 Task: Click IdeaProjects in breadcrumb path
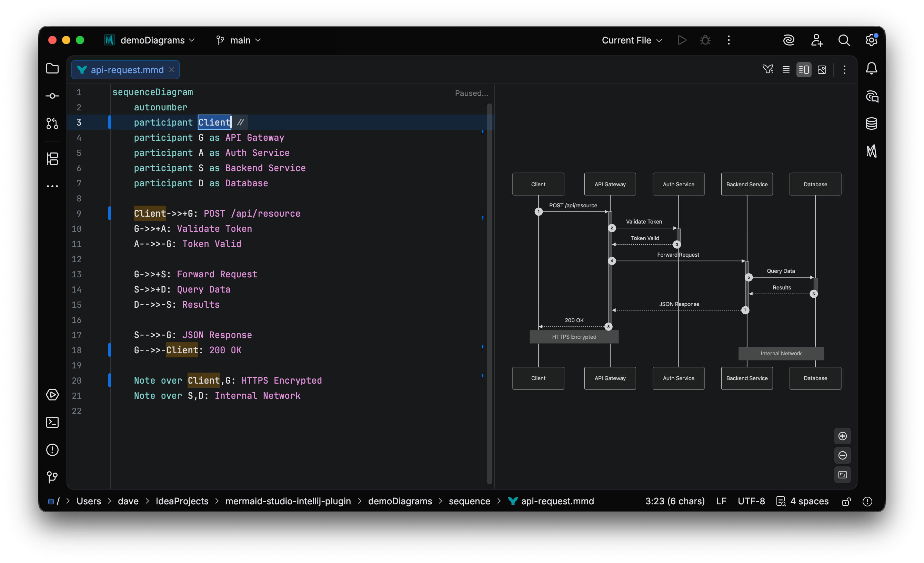click(182, 502)
